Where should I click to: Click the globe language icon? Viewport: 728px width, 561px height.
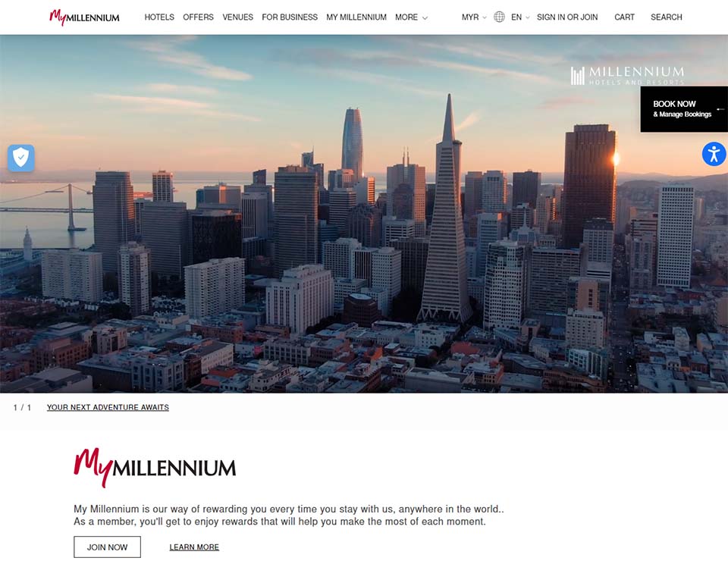(x=499, y=17)
